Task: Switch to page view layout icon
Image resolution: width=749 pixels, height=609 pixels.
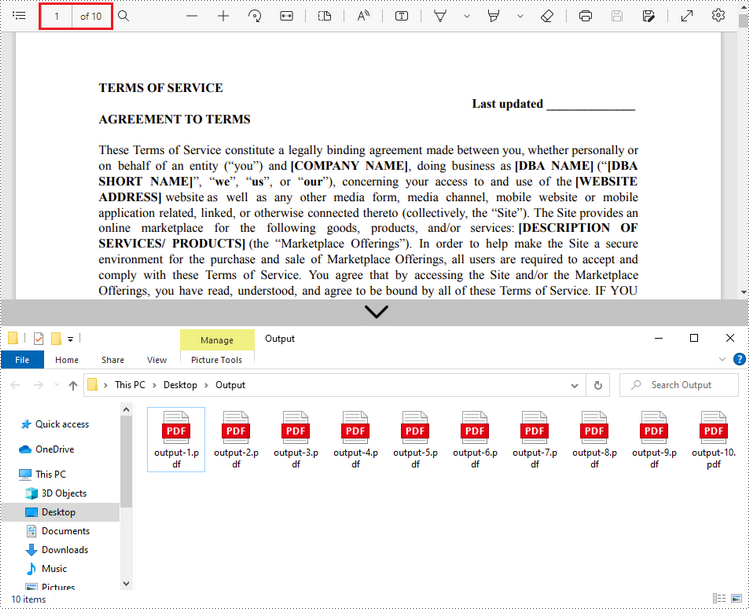Action: pos(324,16)
